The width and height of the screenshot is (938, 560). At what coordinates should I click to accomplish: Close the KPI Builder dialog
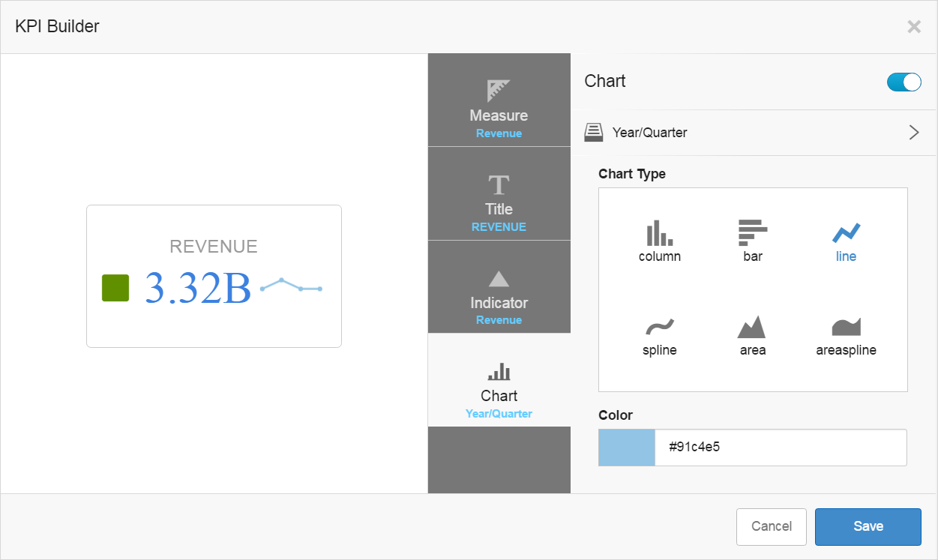(x=914, y=27)
